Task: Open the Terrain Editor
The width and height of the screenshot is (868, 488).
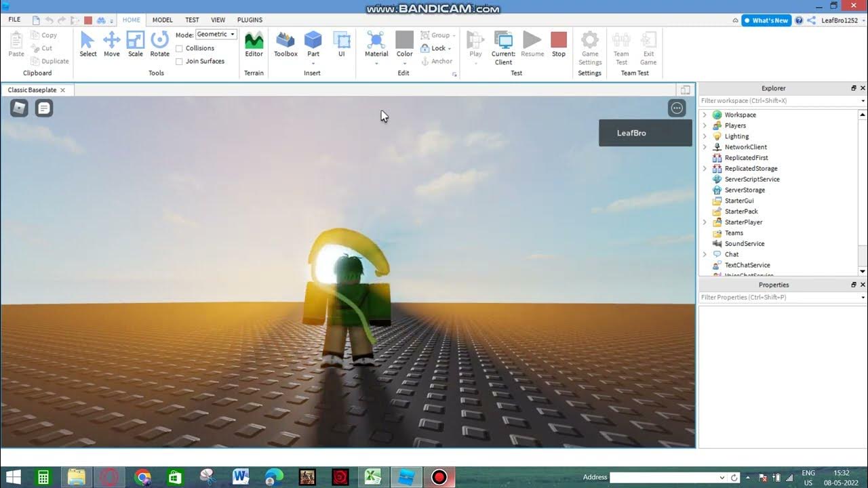Action: [254, 45]
